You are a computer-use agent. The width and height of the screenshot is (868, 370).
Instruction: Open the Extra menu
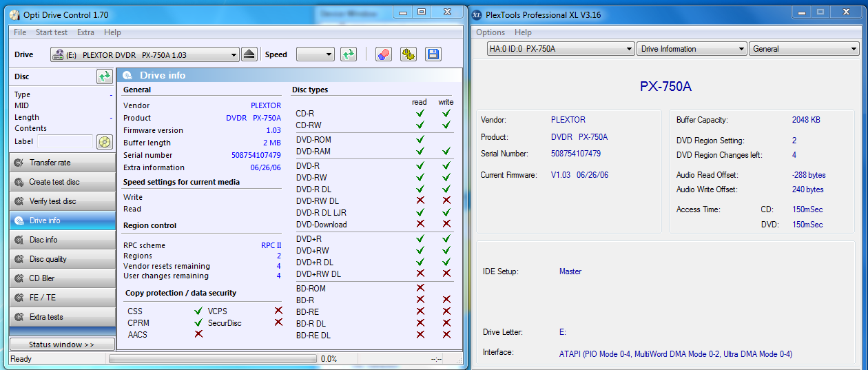(85, 32)
